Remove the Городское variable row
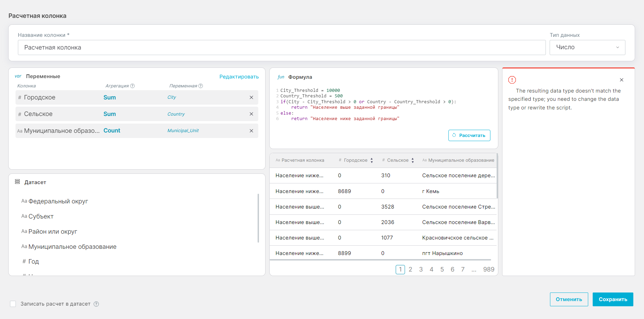 (251, 97)
